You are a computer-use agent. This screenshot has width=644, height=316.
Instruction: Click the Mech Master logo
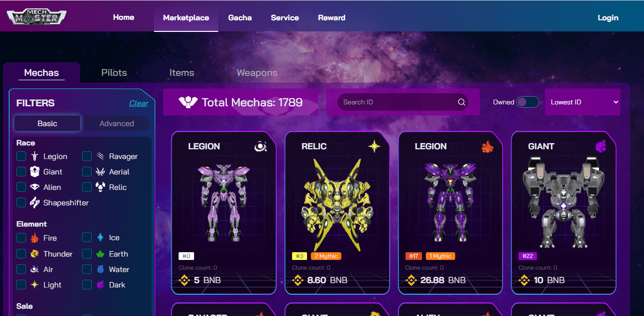point(37,17)
